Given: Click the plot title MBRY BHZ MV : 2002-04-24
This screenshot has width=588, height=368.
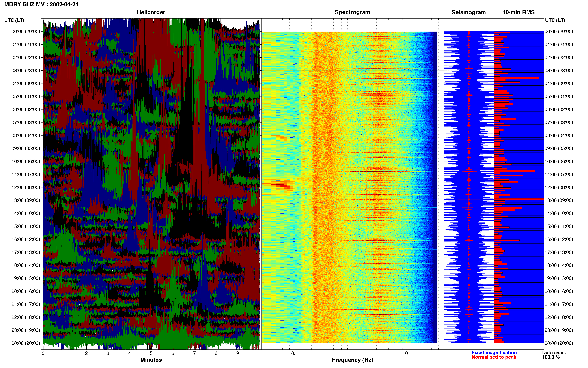Looking at the screenshot, I should pos(41,4).
